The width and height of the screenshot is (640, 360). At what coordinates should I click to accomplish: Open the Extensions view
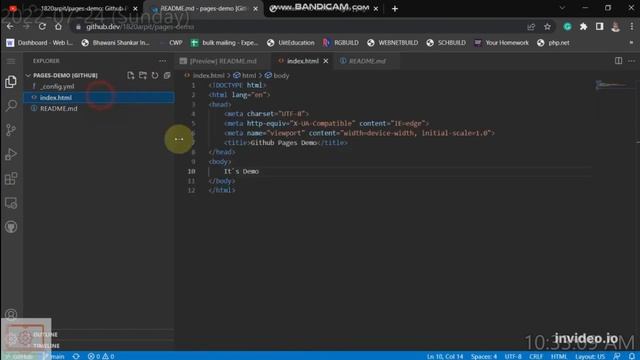point(11,179)
